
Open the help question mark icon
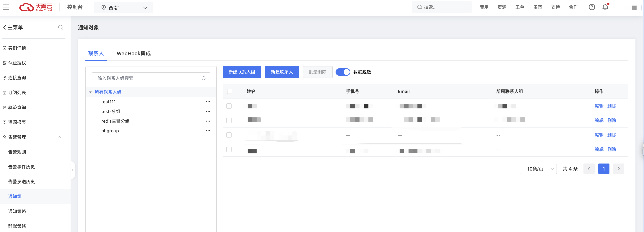coord(591,7)
